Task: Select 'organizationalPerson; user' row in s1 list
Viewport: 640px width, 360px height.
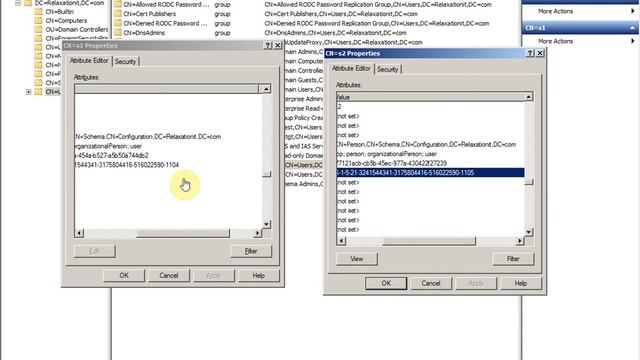Action: click(109, 146)
